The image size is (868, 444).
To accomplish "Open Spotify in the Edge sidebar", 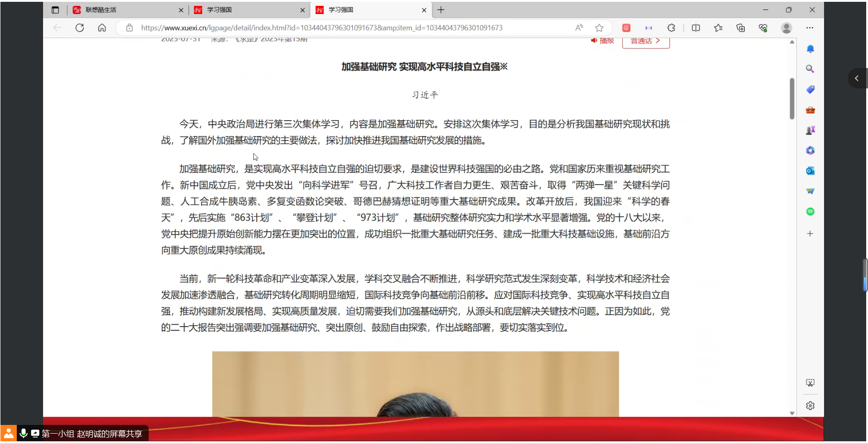I will pyautogui.click(x=810, y=212).
